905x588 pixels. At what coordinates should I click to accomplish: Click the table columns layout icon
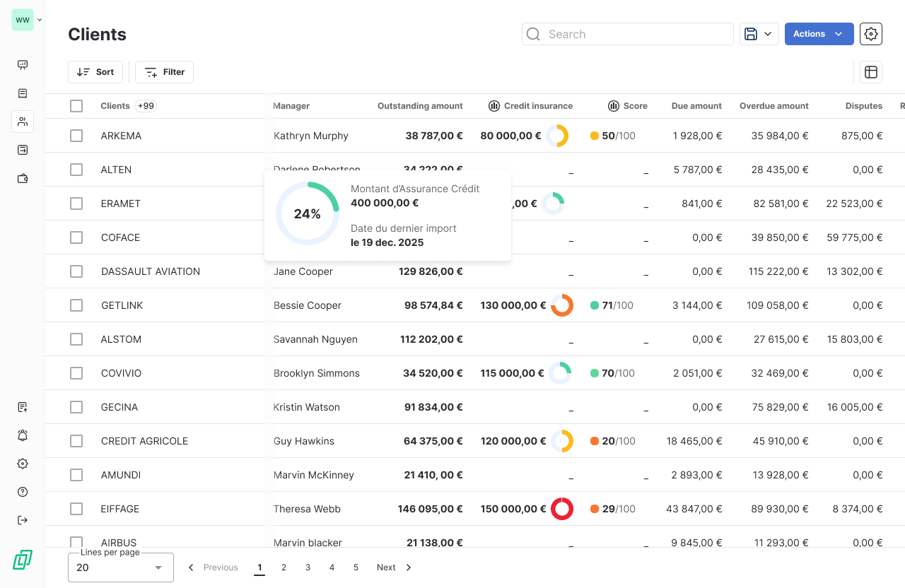coord(871,72)
